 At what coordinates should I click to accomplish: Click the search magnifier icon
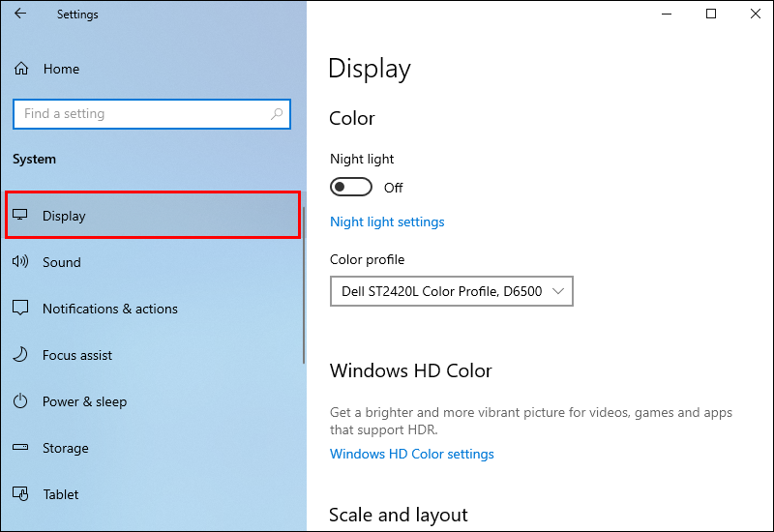coord(277,114)
